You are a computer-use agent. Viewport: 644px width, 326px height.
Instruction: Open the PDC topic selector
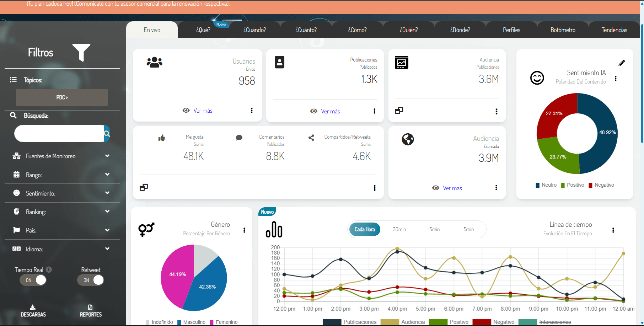pos(61,97)
